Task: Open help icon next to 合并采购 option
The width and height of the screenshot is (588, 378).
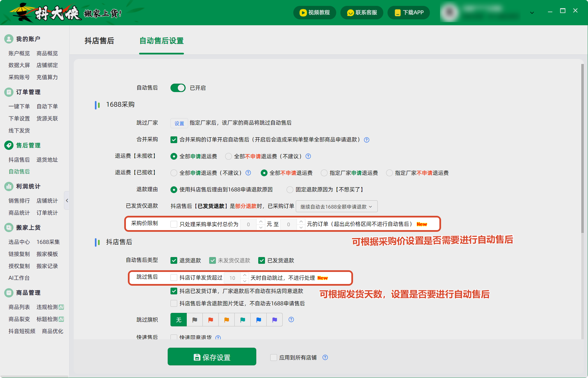Action: click(x=366, y=140)
